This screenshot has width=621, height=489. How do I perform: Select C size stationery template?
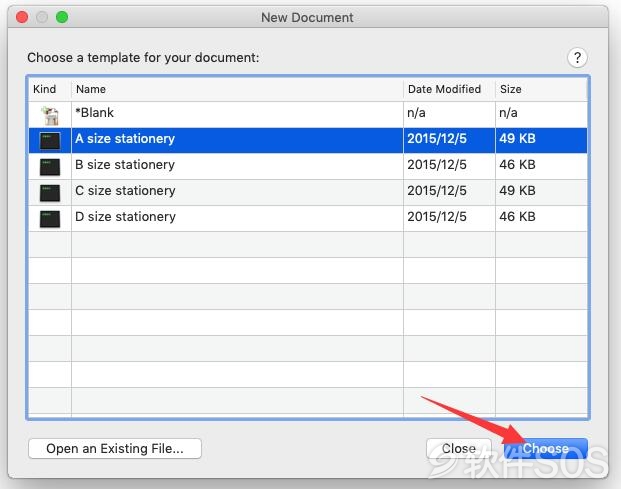pos(308,192)
